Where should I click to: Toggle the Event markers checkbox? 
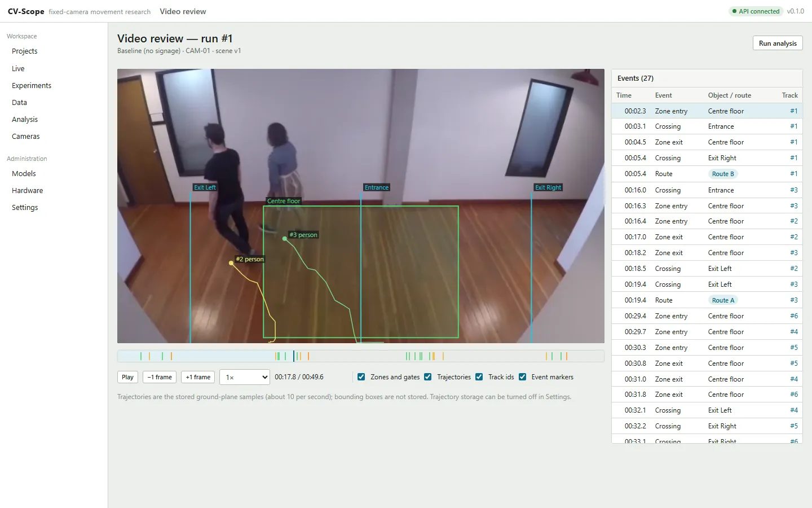pos(523,377)
